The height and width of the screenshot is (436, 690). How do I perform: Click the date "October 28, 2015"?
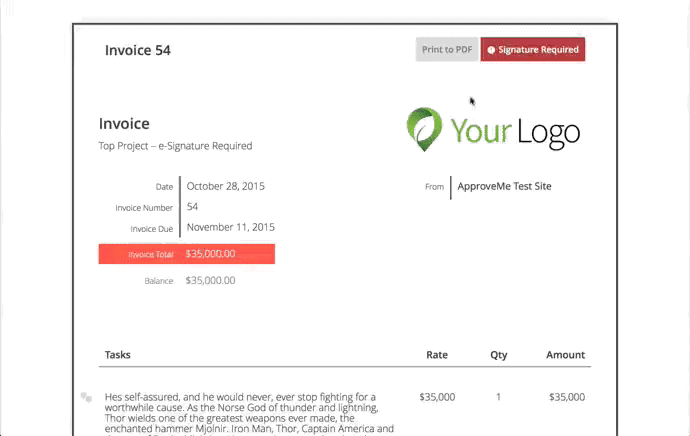click(225, 186)
